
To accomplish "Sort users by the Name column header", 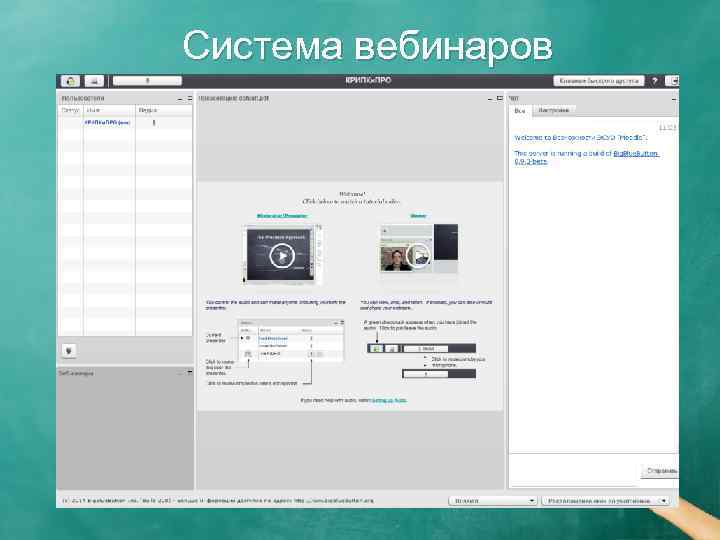I will (109, 110).
